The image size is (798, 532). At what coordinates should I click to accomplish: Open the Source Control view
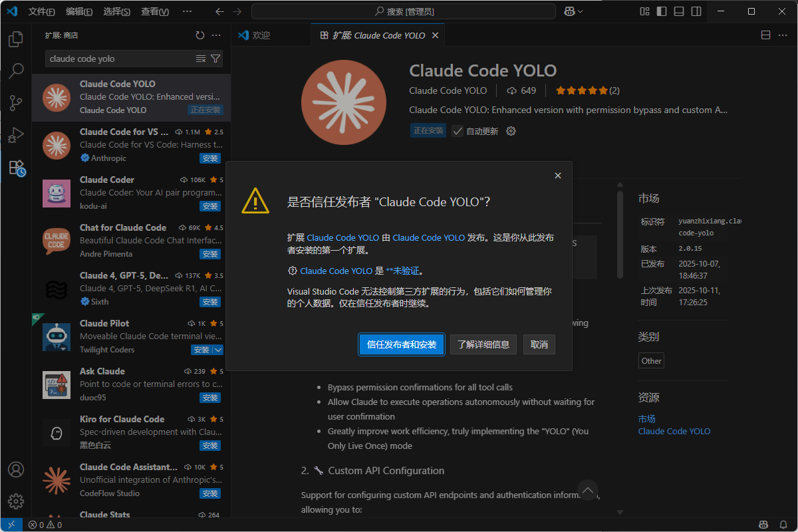pos(16,103)
